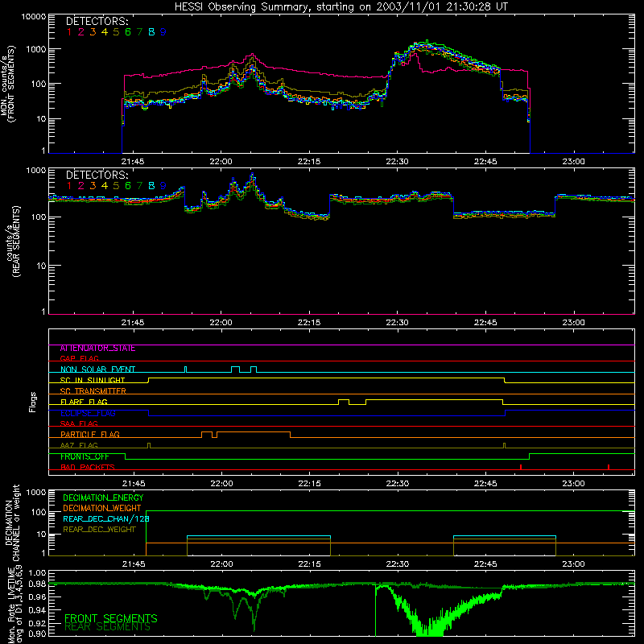Click the ECLIPSE_FLAG label

88,413
